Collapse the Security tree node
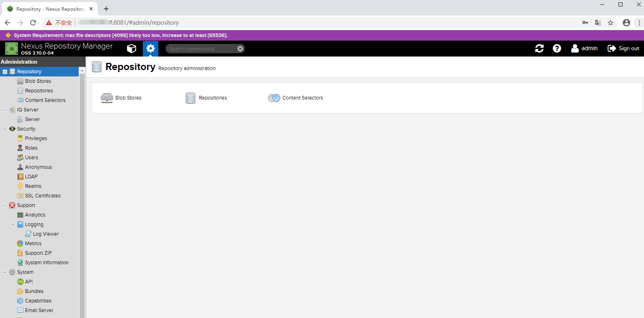Screen dimensions: 644x318 point(5,129)
